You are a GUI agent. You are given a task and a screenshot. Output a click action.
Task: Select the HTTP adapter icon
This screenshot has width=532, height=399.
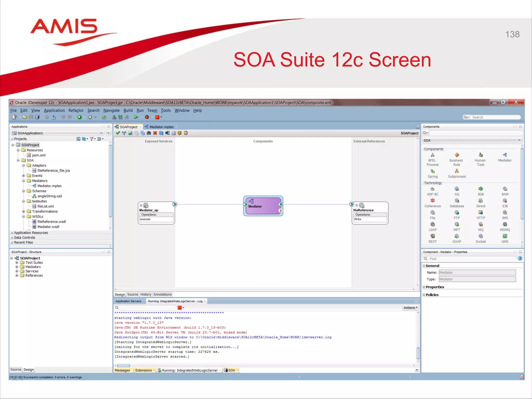(x=481, y=212)
